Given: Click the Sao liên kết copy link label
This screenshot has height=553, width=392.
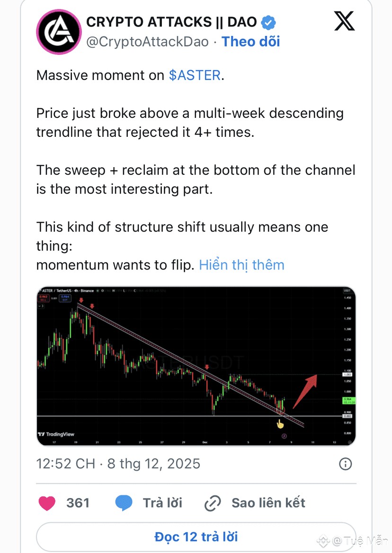Looking at the screenshot, I should tap(268, 503).
